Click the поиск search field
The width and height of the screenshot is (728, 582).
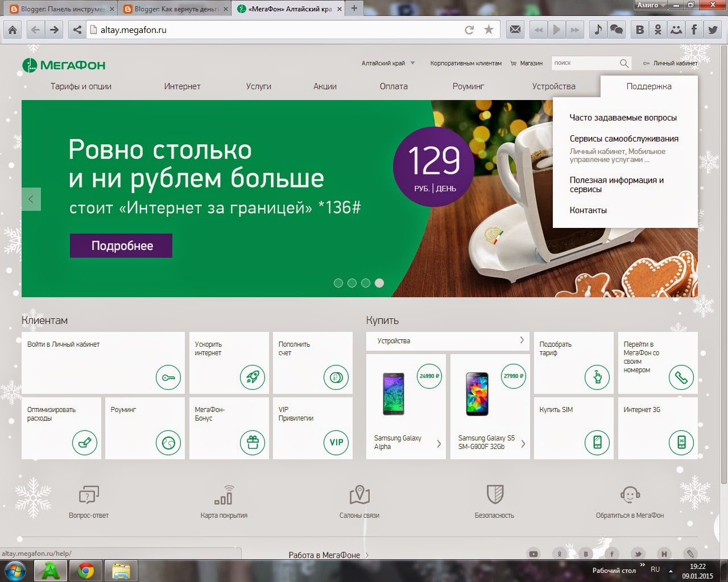pos(585,63)
